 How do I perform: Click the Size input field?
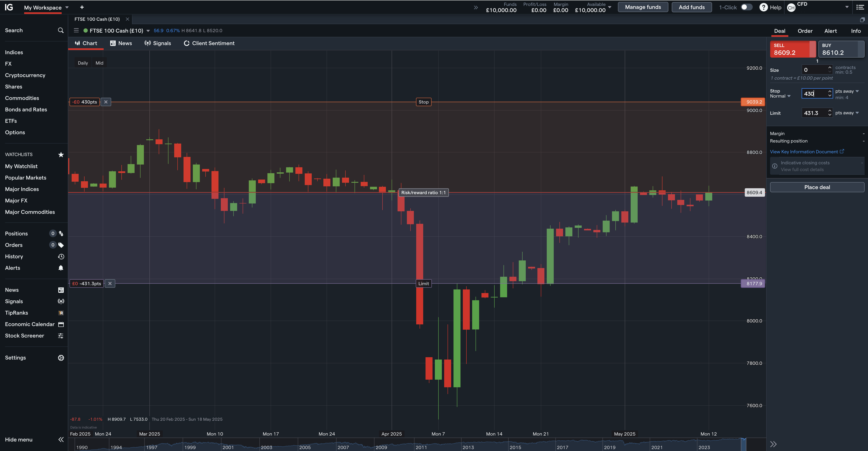817,70
